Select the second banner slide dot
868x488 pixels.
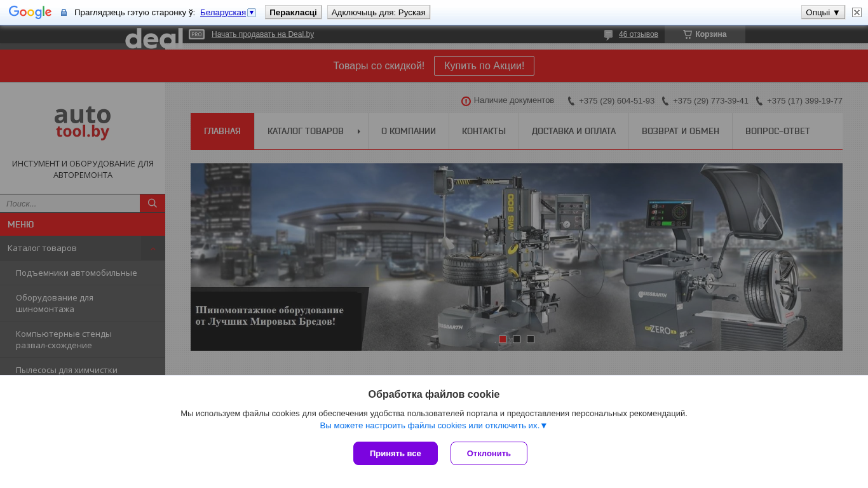[517, 339]
